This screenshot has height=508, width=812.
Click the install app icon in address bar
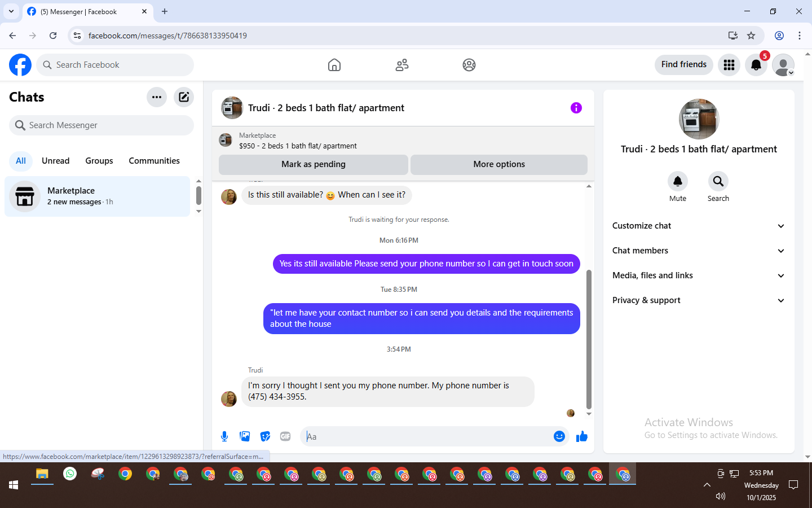[x=733, y=36]
